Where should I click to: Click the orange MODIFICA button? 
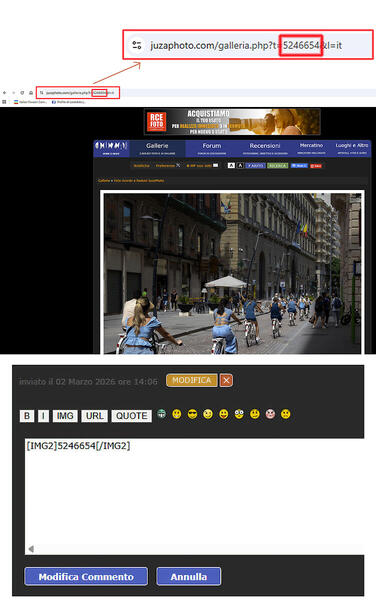(192, 380)
